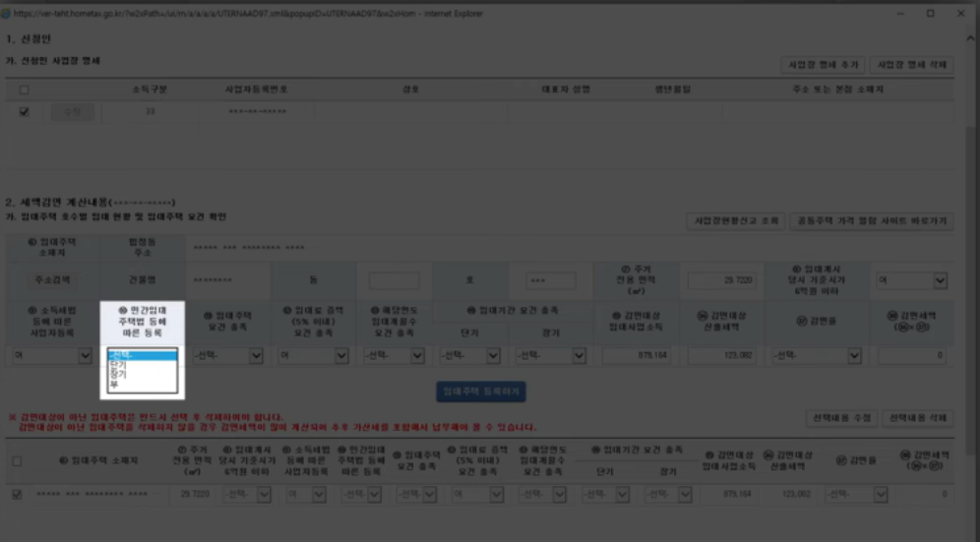Image resolution: width=980 pixels, height=542 pixels.
Task: Open the bottom row's 임대료 증액 dropdown
Action: tap(477, 494)
